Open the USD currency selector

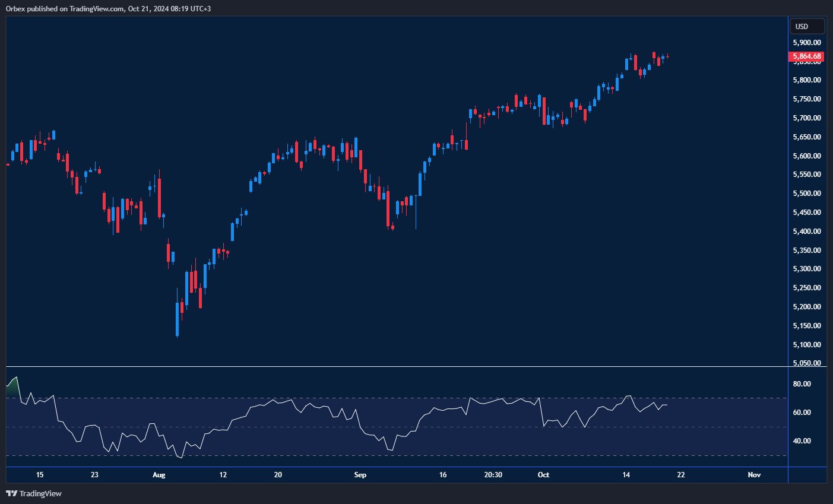click(x=807, y=27)
